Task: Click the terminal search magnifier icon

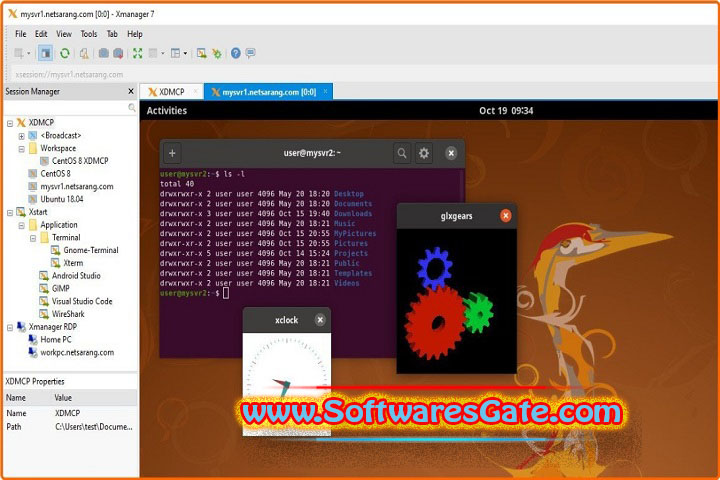Action: (402, 153)
